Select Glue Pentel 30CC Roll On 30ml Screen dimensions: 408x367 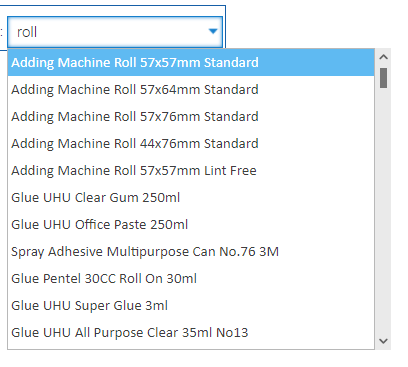(x=191, y=278)
